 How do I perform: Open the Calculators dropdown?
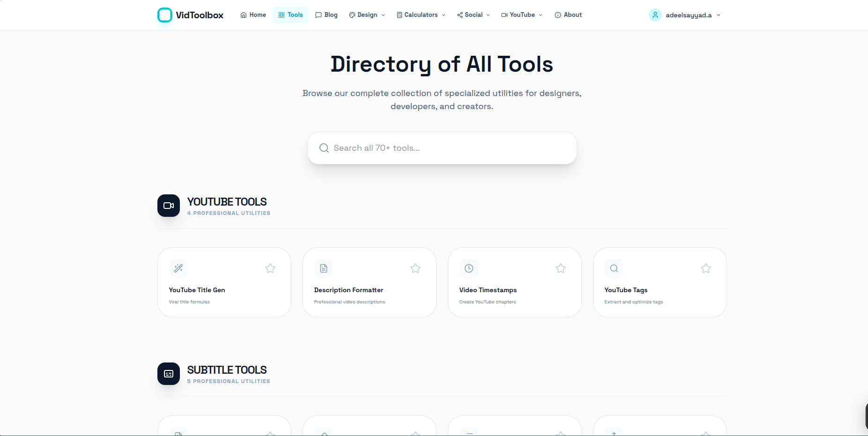click(420, 15)
